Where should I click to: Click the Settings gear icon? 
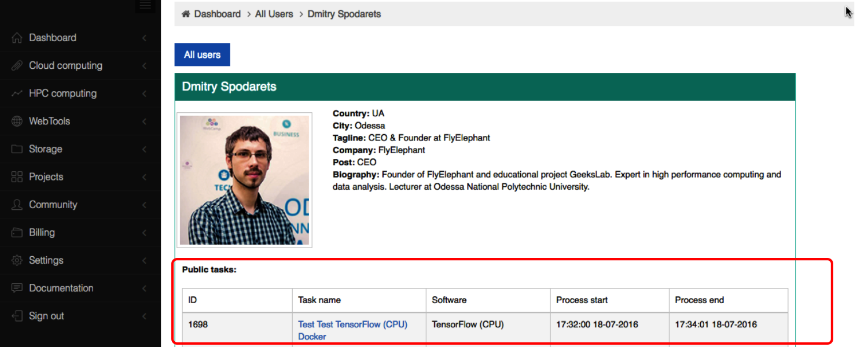[x=17, y=260]
